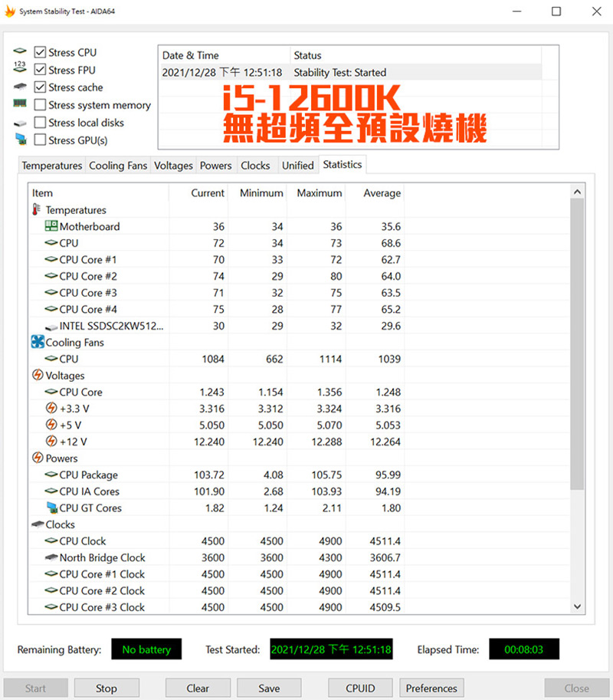The width and height of the screenshot is (613, 700).
Task: Click the lightning icon of +5 V row
Action: 52,425
